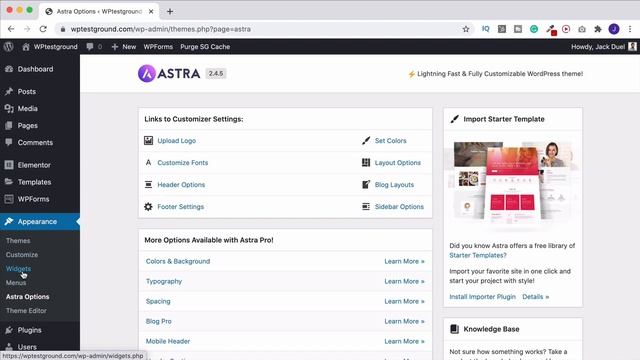Click the Set Colors brush icon
This screenshot has height=360, width=640.
pos(366,140)
